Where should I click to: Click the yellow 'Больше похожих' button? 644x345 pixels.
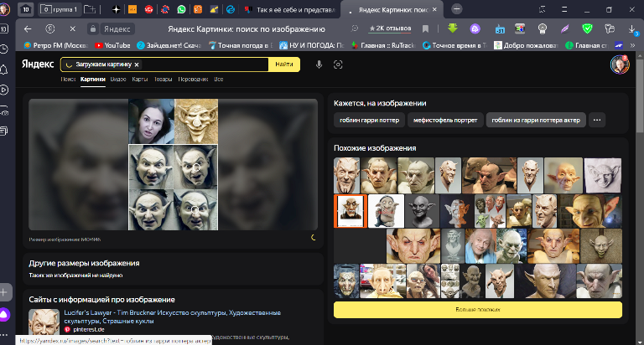(x=478, y=310)
